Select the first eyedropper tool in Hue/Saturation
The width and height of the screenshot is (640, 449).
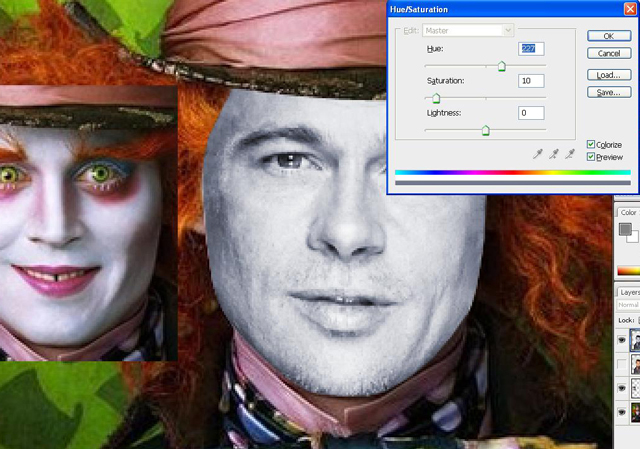[x=538, y=154]
